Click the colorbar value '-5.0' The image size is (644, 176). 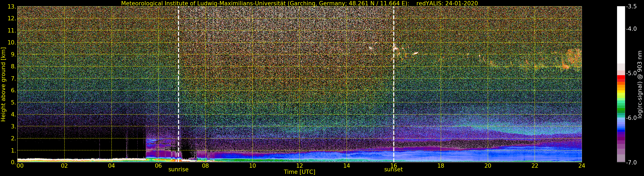click(631, 73)
